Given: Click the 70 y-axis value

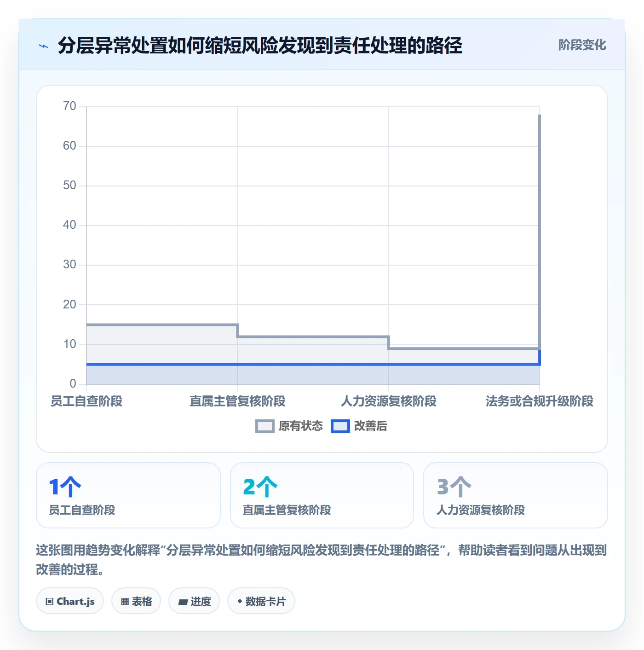Looking at the screenshot, I should tap(69, 106).
